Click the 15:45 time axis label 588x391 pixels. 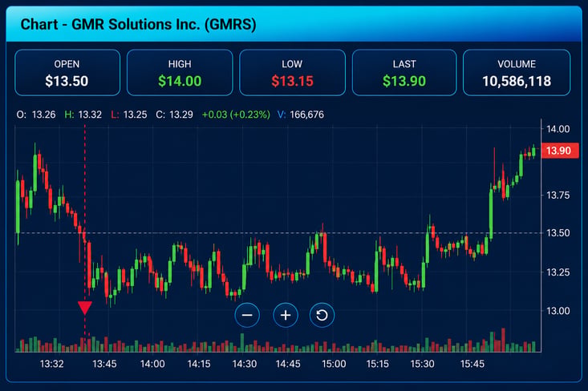pyautogui.click(x=472, y=364)
